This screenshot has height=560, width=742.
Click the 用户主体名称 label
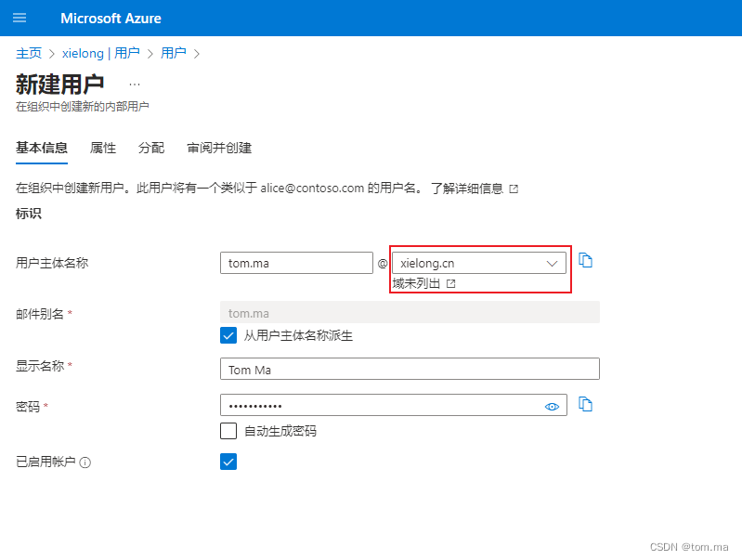coord(52,263)
